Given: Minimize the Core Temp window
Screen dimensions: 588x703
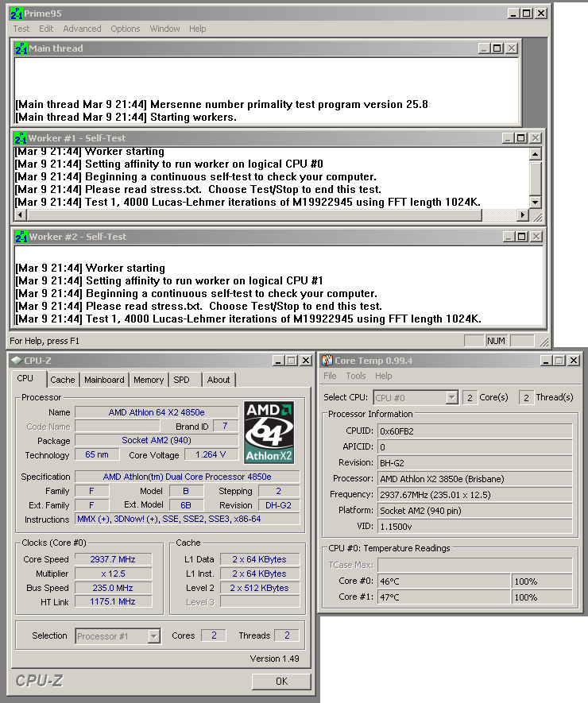Looking at the screenshot, I should pyautogui.click(x=546, y=361).
